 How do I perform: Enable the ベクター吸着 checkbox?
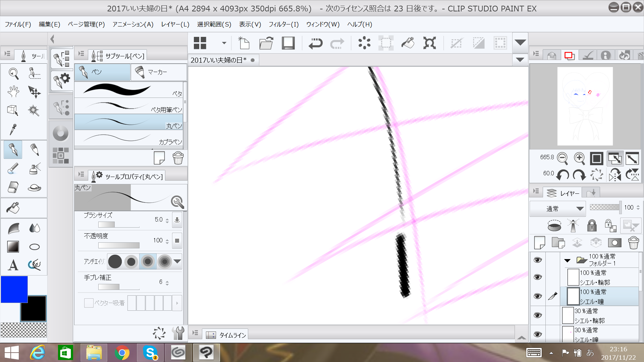[x=89, y=303]
